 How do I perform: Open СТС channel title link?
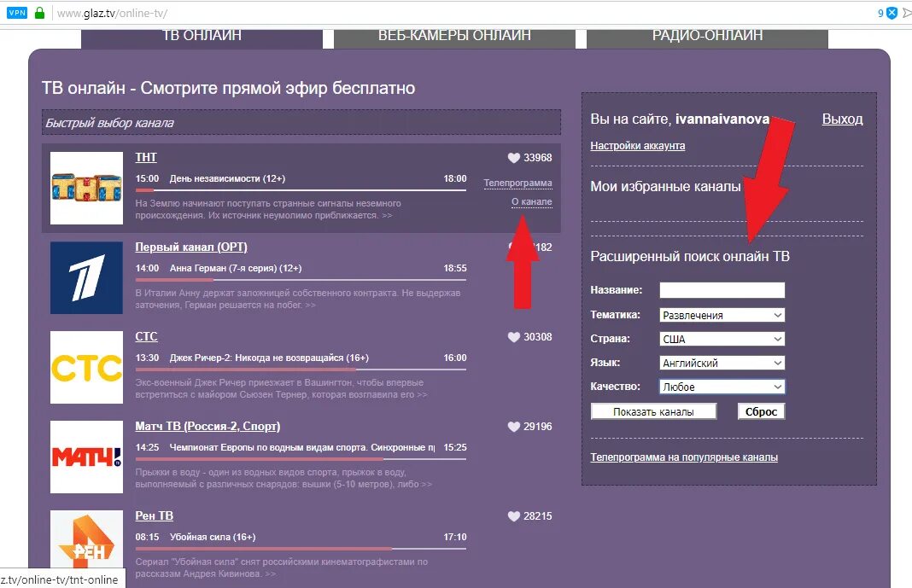146,336
